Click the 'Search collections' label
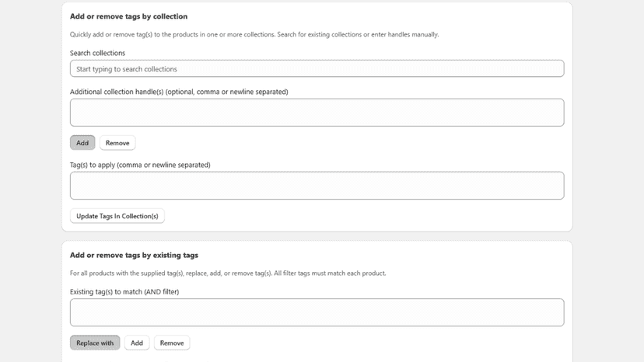 (97, 53)
